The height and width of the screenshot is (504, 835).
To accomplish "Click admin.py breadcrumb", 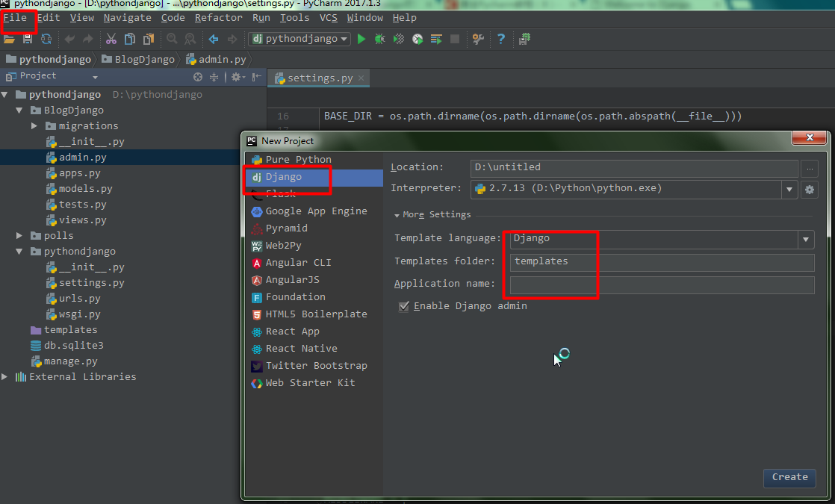I will coord(216,59).
